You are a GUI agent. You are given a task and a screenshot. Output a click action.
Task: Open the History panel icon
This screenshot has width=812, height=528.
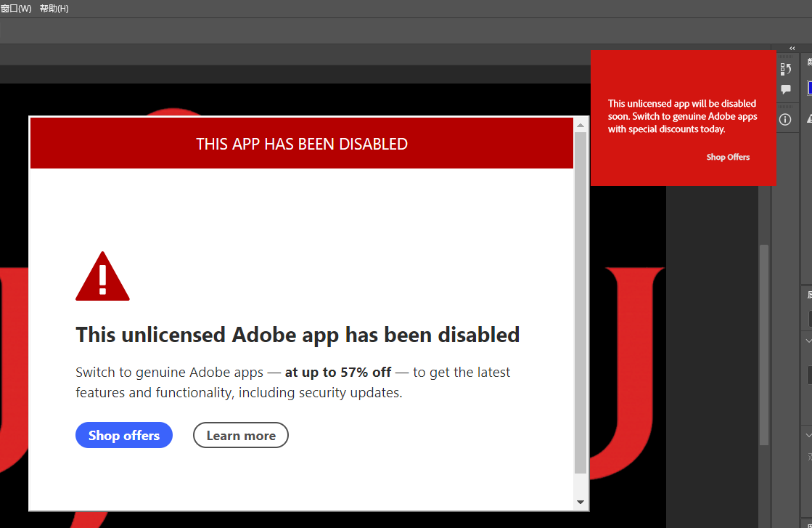tap(786, 69)
